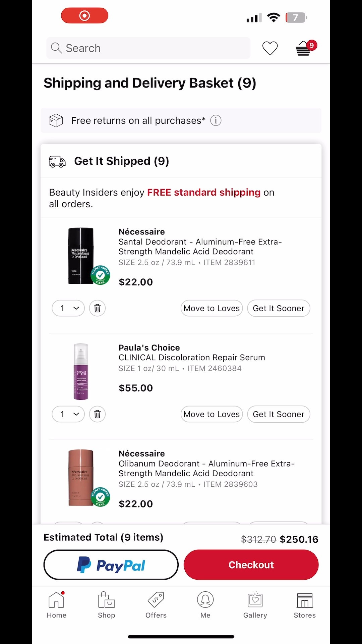362x644 pixels.
Task: Delete Santal Deodorant using its trash icon
Action: tap(97, 308)
